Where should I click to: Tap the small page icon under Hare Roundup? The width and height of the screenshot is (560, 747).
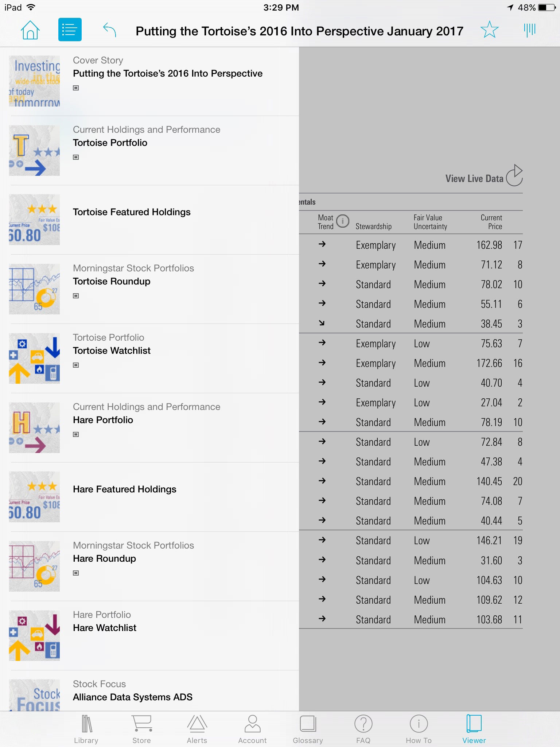(x=76, y=573)
